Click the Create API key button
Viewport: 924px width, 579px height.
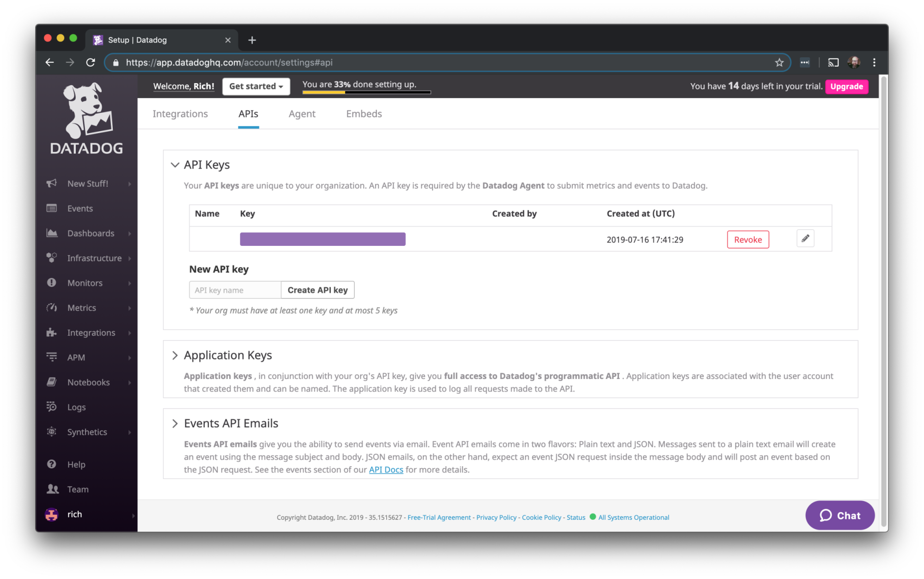[316, 289]
